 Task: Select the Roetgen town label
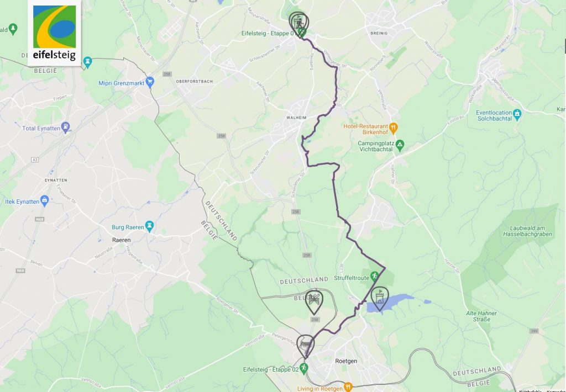click(x=346, y=361)
